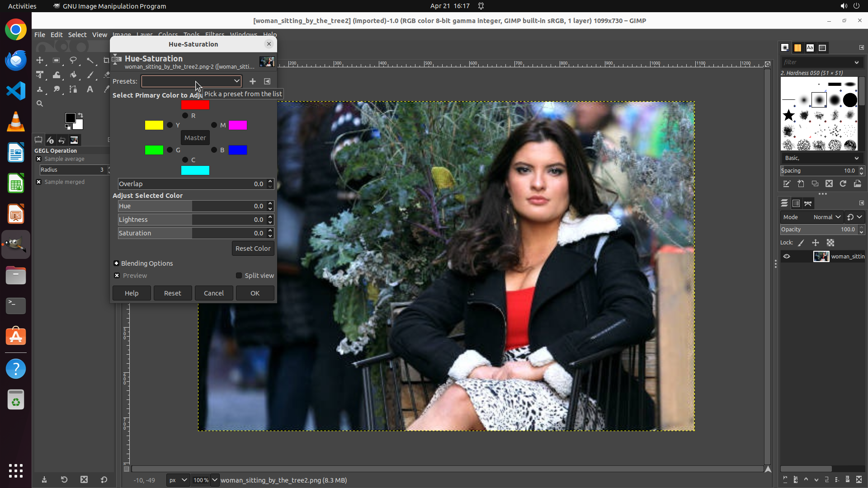
Task: Open the Presets dropdown
Action: (x=191, y=81)
